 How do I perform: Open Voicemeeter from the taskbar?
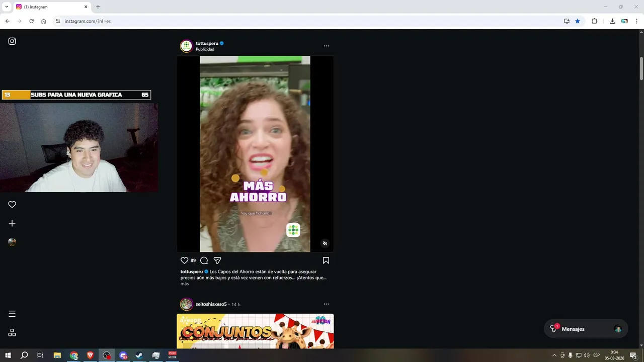tap(173, 355)
